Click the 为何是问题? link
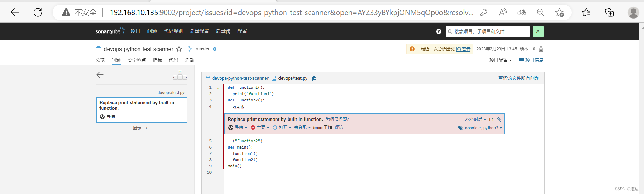The width and height of the screenshot is (644, 194). [x=337, y=120]
